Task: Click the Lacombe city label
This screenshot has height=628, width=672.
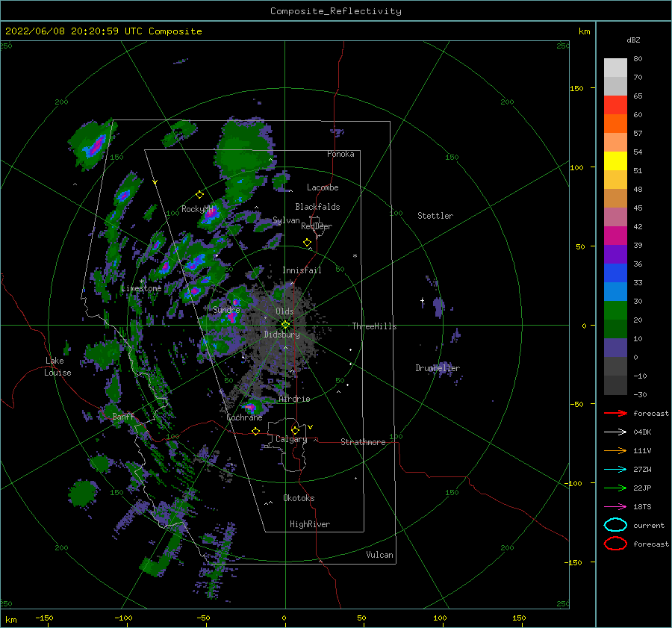Action: point(323,187)
